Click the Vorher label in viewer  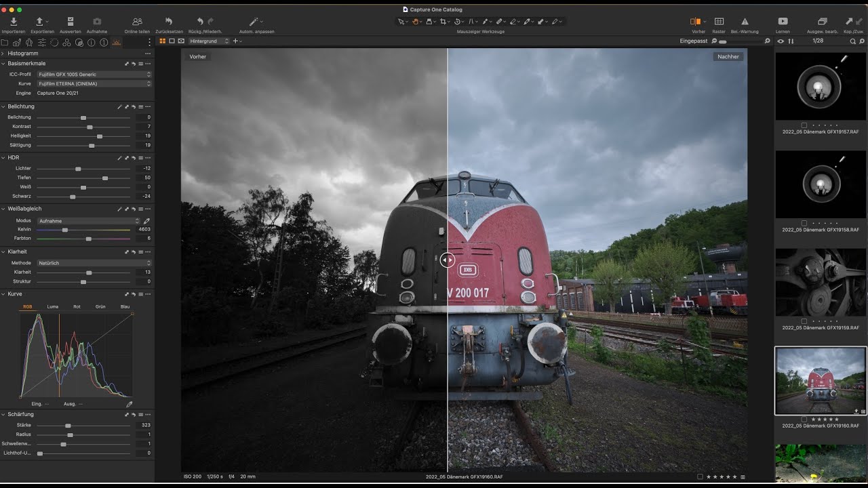pyautogui.click(x=198, y=57)
